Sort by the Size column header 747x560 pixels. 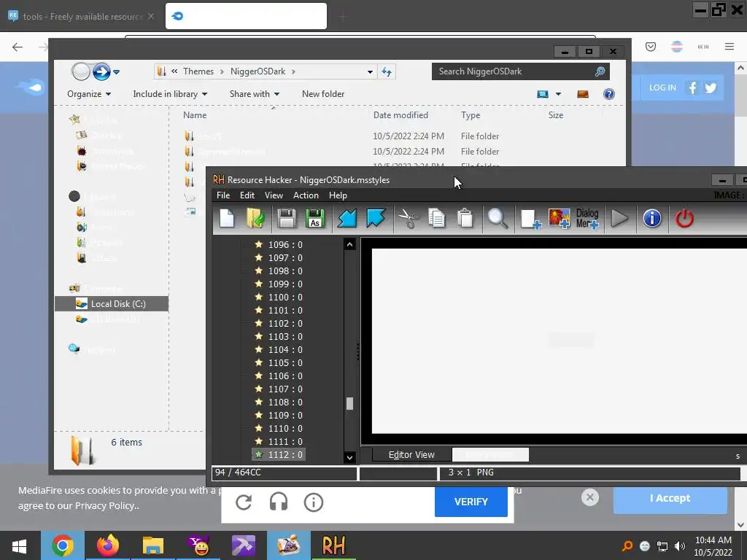click(x=555, y=115)
